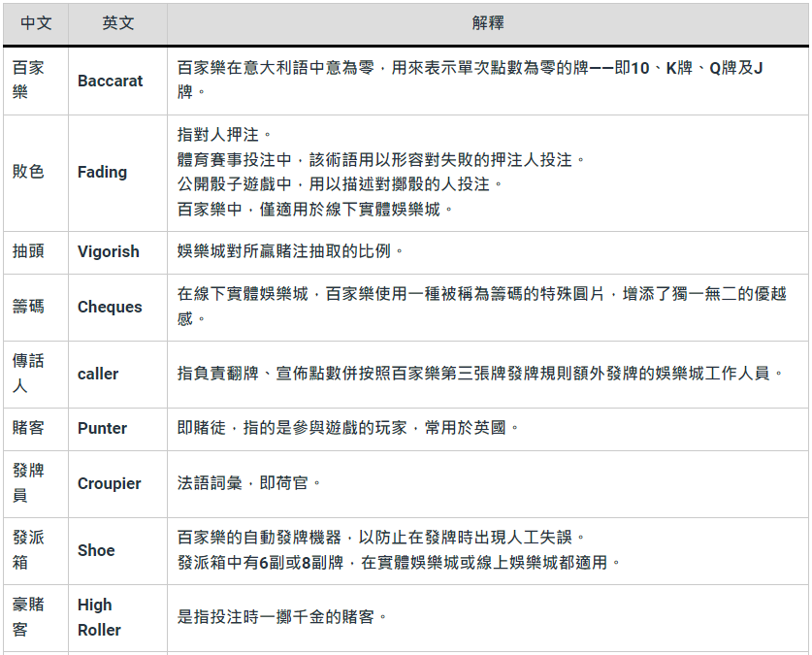Click the Cheques English term

[110, 307]
